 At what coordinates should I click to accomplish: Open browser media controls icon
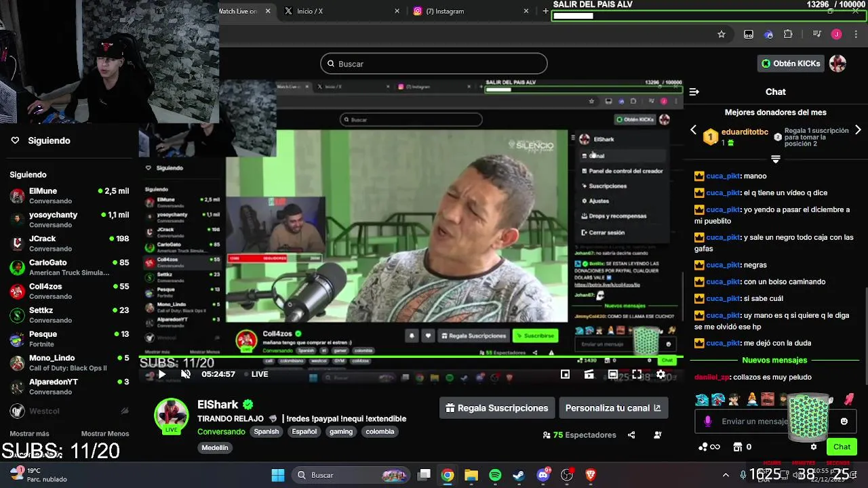click(817, 35)
